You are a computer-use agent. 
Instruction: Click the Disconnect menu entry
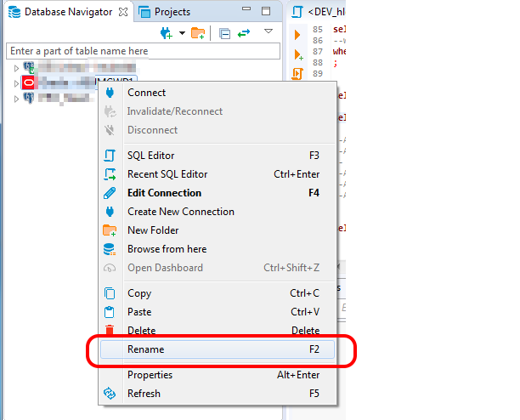218,130
